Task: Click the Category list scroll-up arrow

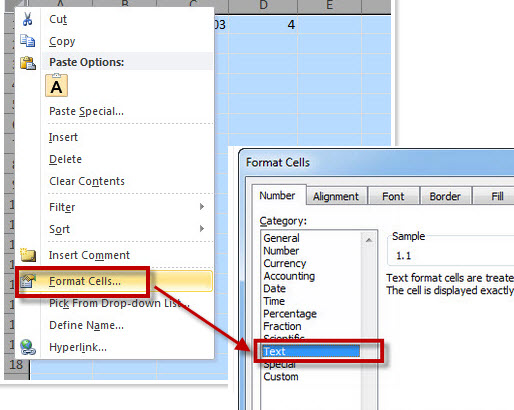Action: pyautogui.click(x=369, y=240)
